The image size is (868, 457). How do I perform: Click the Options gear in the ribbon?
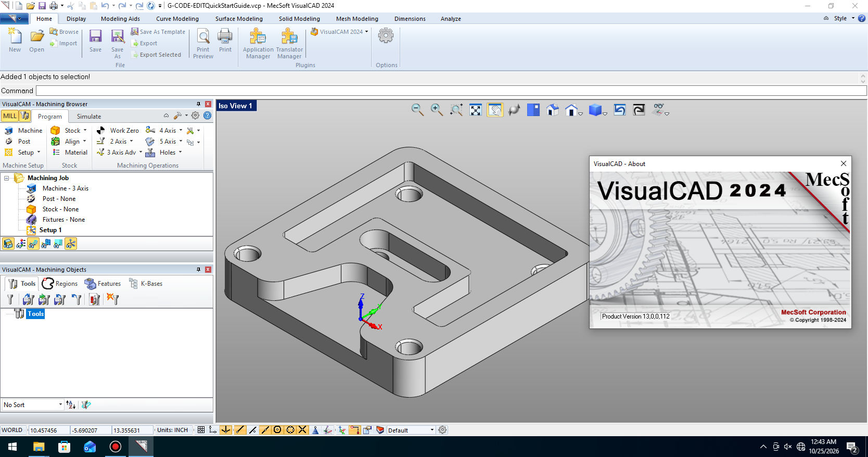click(386, 36)
